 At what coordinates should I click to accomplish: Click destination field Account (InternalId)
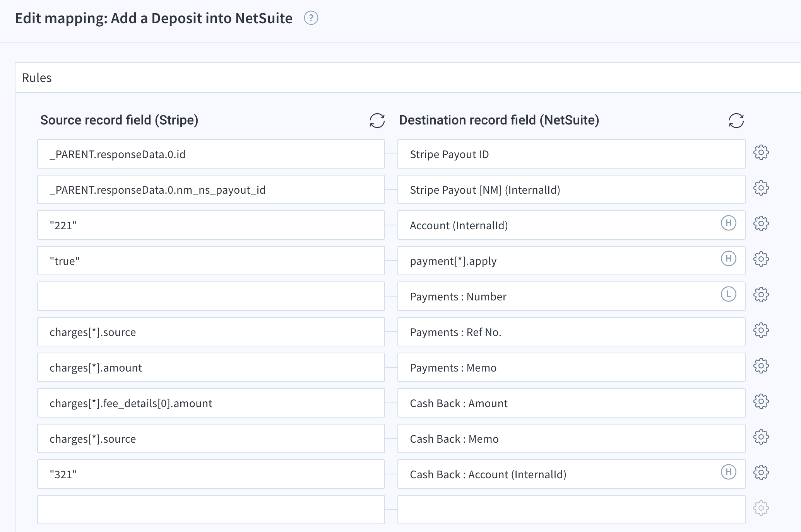tap(571, 225)
